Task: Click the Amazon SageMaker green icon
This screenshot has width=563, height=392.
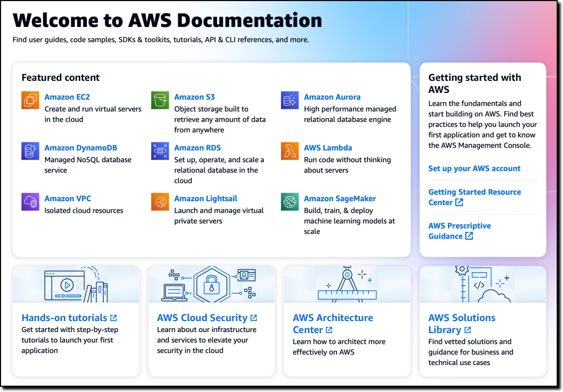Action: point(289,202)
